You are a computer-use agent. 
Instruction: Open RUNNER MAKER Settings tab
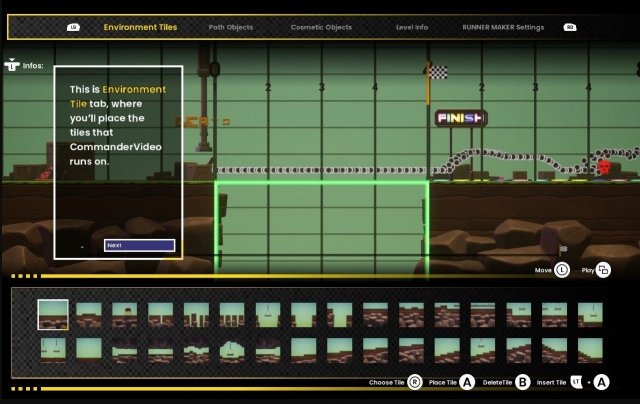tap(503, 27)
